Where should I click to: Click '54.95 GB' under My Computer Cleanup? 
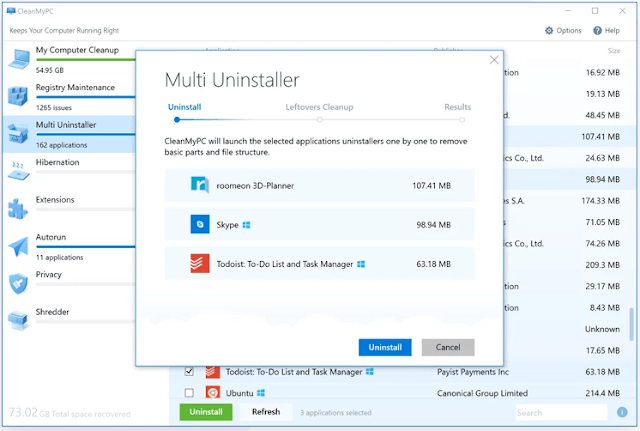coord(49,70)
